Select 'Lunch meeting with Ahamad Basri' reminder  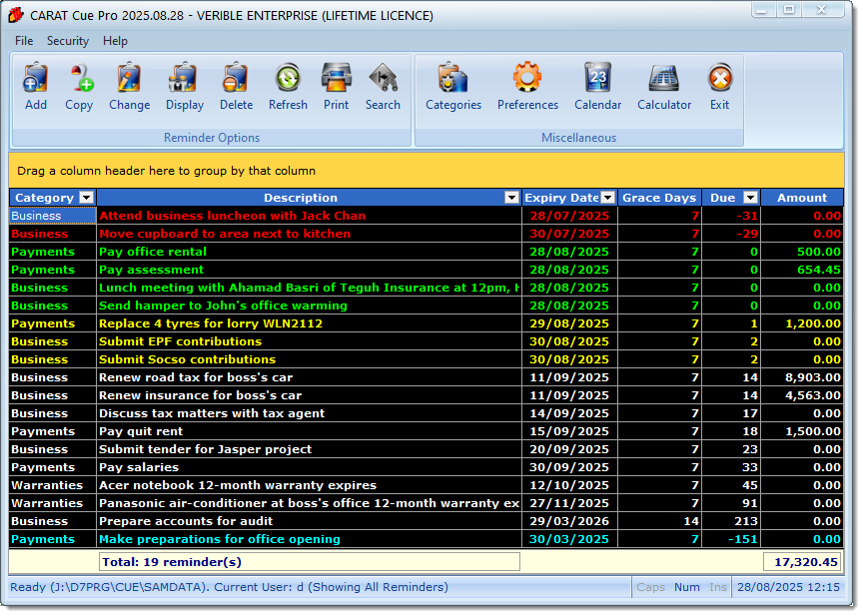pos(426,288)
